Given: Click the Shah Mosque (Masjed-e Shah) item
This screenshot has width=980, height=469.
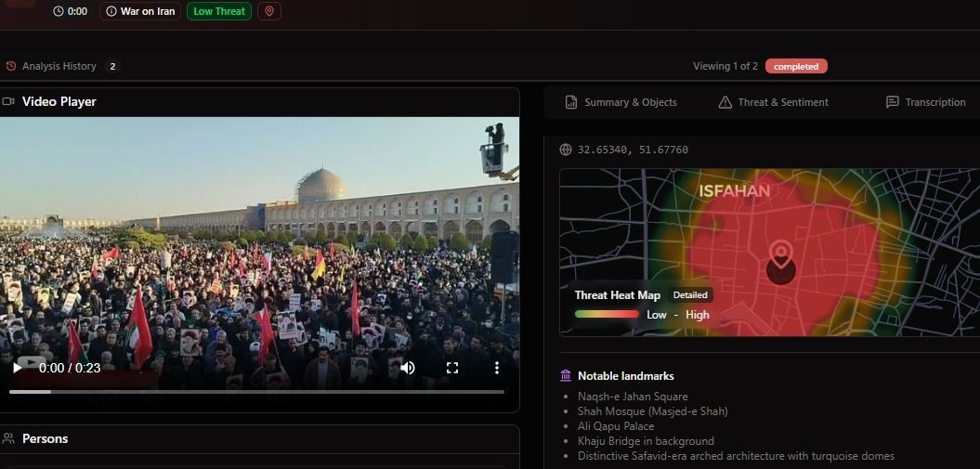Looking at the screenshot, I should 652,411.
